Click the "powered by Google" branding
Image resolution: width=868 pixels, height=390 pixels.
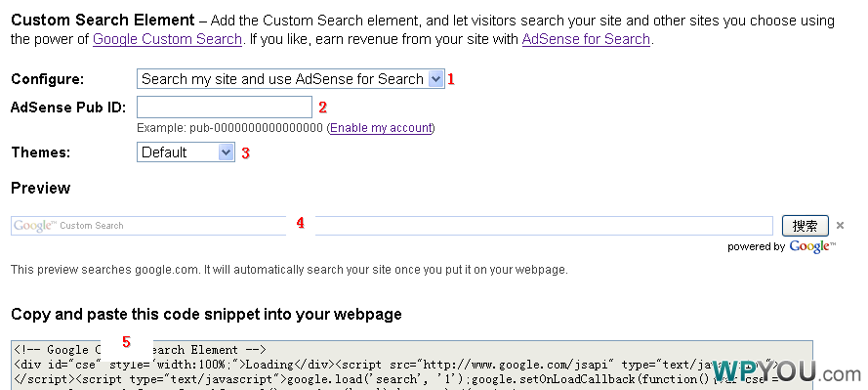pos(781,246)
